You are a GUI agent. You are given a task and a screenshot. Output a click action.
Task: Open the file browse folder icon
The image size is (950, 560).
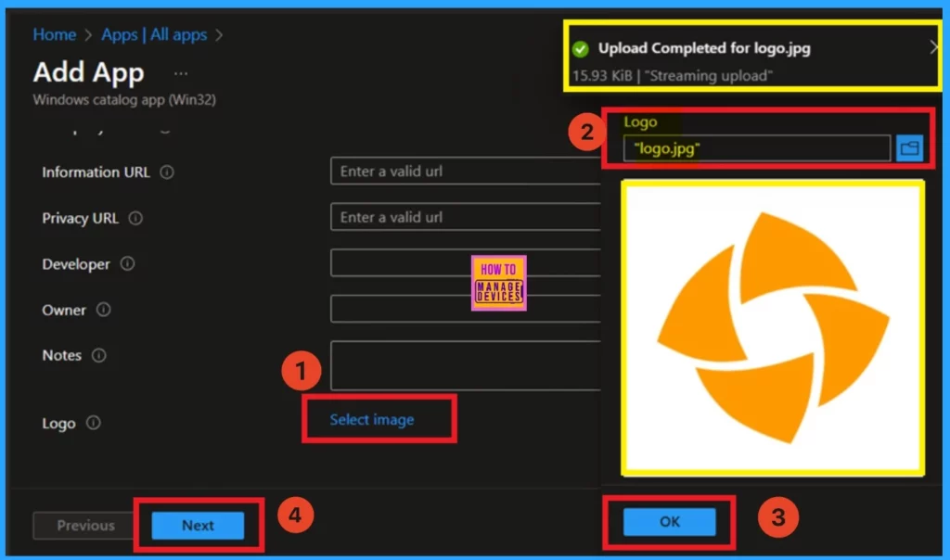tap(909, 148)
